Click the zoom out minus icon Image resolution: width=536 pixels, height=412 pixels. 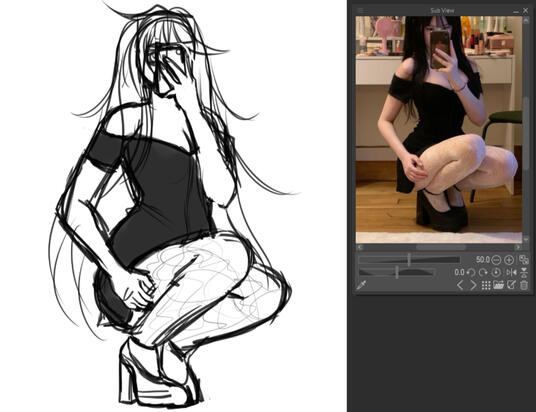tap(496, 260)
